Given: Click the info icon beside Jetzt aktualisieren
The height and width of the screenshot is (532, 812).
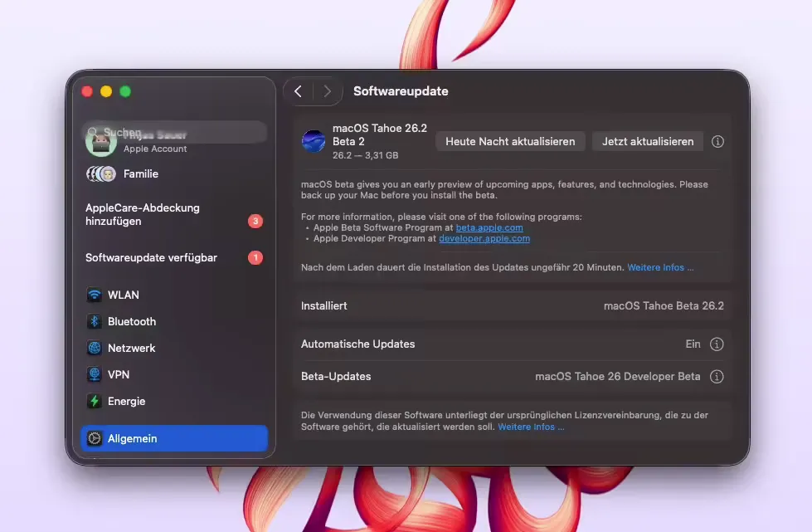Looking at the screenshot, I should point(717,141).
